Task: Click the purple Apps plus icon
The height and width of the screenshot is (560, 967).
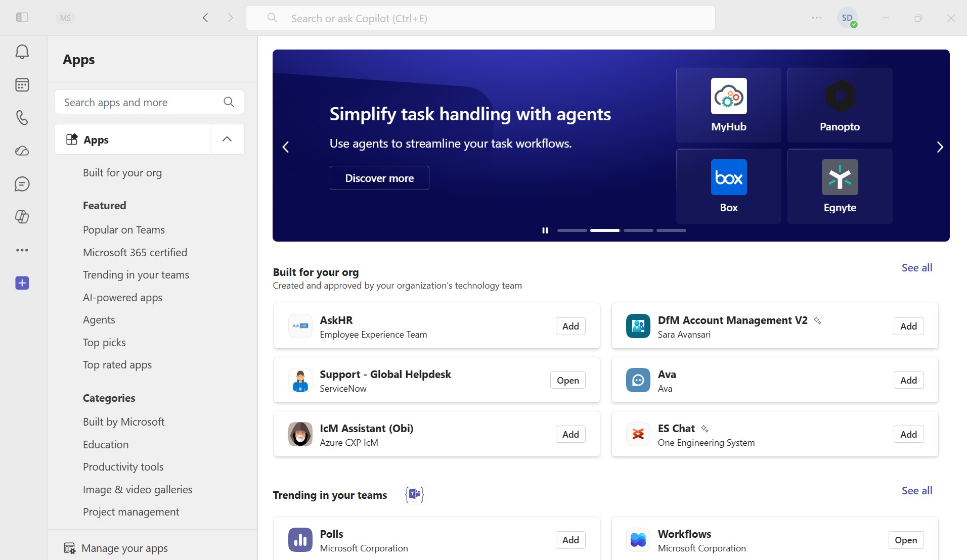Action: pos(22,283)
